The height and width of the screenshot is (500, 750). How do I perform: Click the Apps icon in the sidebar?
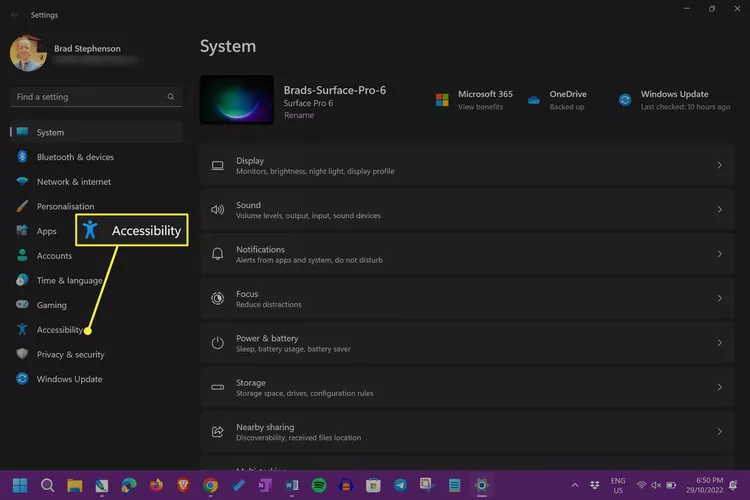coord(22,231)
